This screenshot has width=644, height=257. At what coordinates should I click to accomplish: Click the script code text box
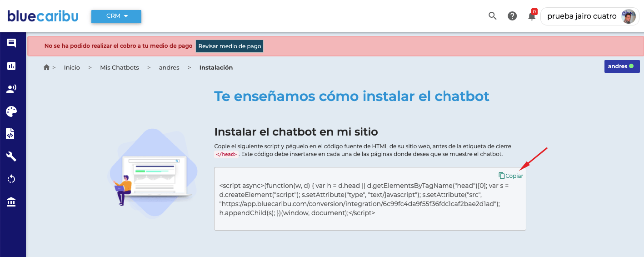click(x=370, y=199)
